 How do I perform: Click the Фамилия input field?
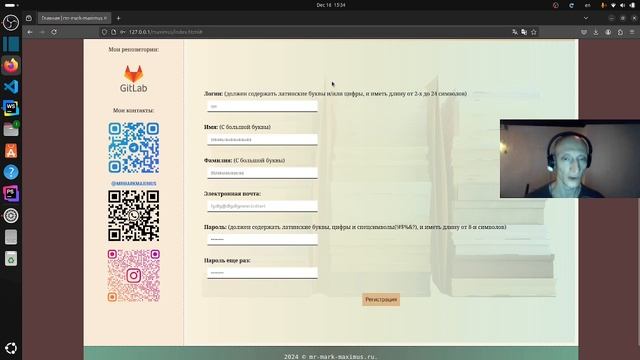[x=262, y=173]
